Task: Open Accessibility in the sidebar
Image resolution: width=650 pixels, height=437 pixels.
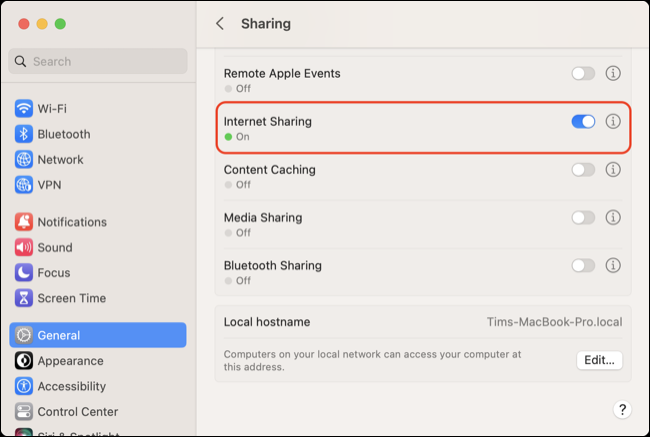Action: 71,386
